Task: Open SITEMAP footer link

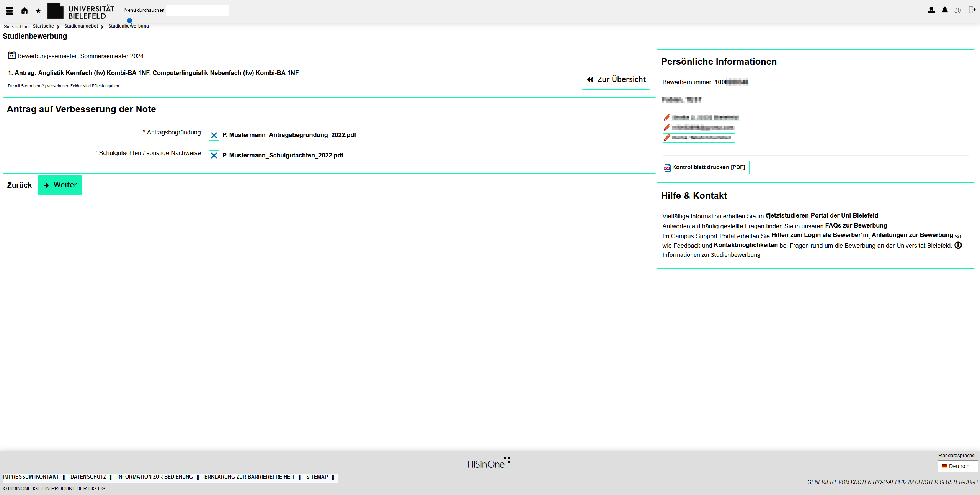Action: tap(317, 477)
